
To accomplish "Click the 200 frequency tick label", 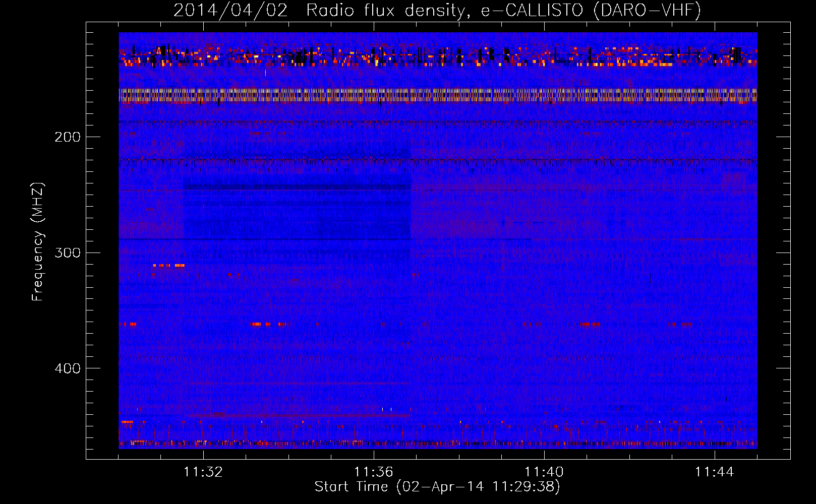I will coord(68,137).
